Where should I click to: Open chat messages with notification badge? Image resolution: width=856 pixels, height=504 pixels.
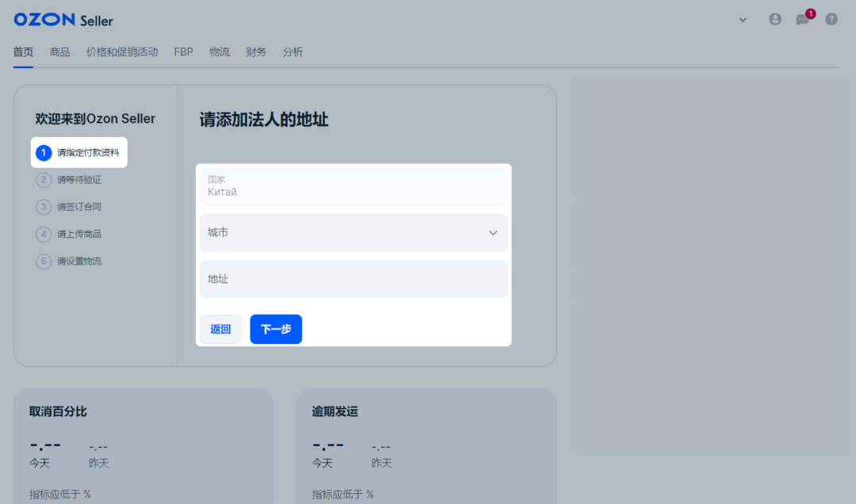[x=804, y=18]
